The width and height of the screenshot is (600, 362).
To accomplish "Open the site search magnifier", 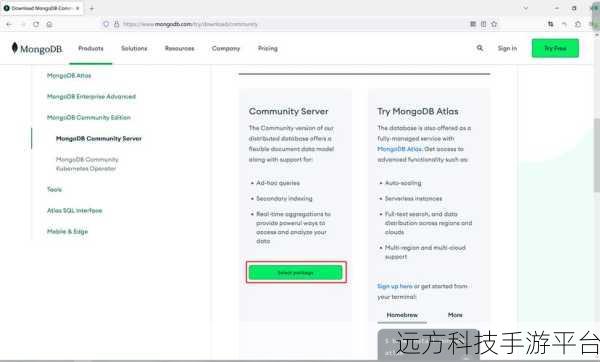I will point(479,48).
